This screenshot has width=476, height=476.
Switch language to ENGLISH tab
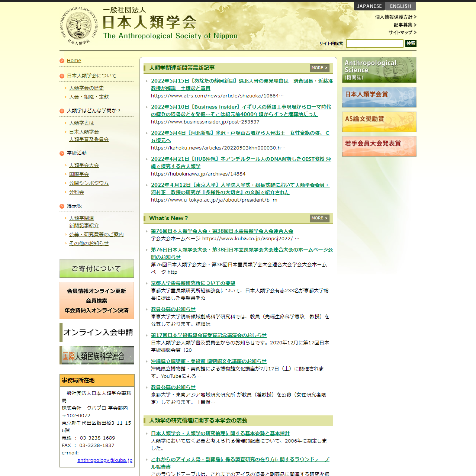(400, 6)
